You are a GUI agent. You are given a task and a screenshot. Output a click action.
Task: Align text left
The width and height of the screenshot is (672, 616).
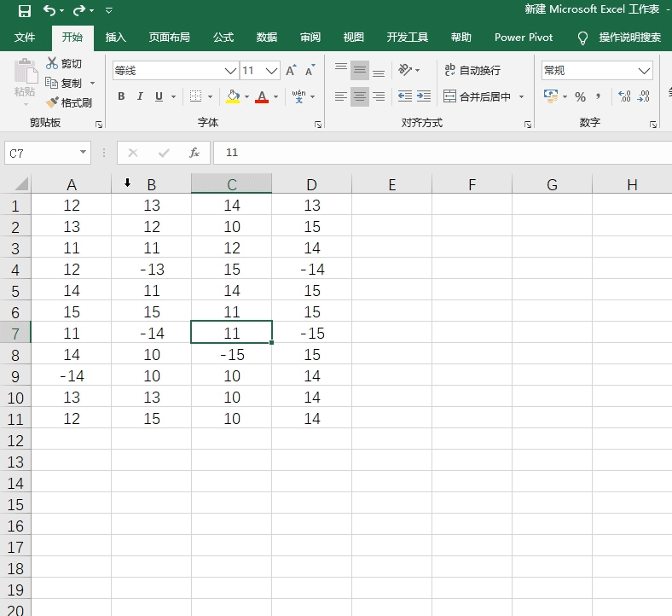point(341,96)
